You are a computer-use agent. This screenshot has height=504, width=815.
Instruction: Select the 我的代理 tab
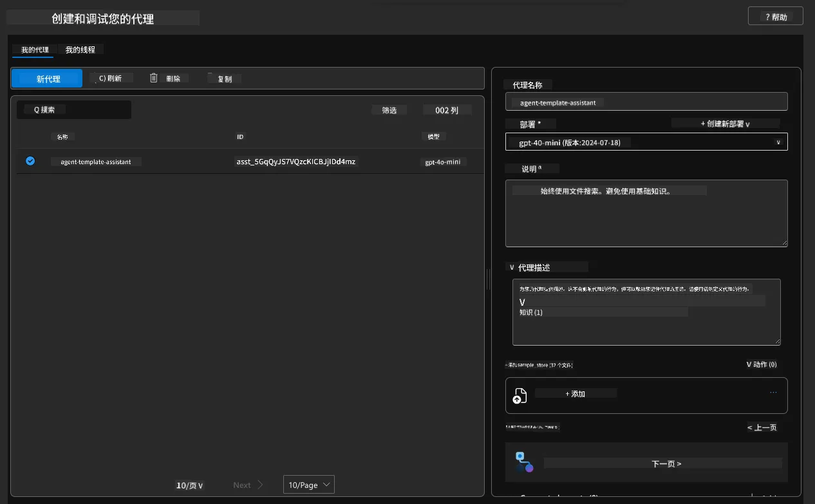35,50
